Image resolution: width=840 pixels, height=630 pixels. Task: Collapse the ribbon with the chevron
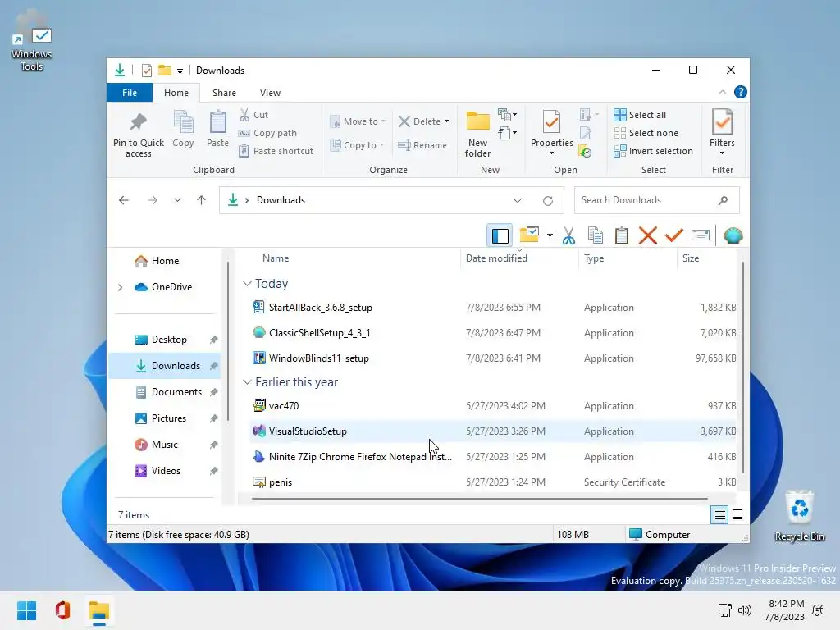click(x=722, y=92)
